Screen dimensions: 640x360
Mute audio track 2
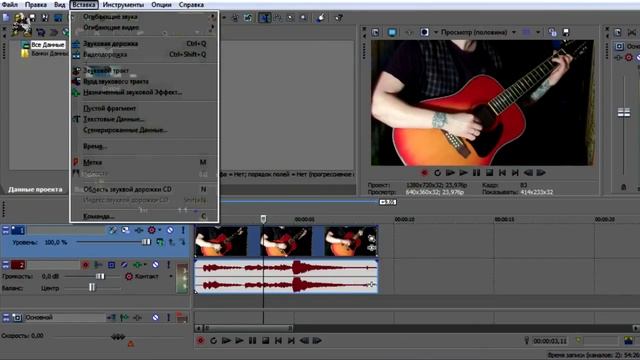tap(156, 265)
